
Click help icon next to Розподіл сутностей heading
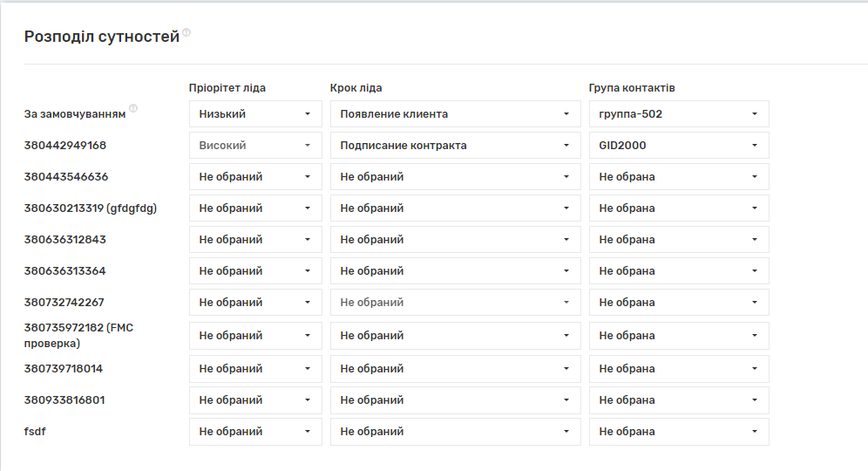pyautogui.click(x=186, y=33)
